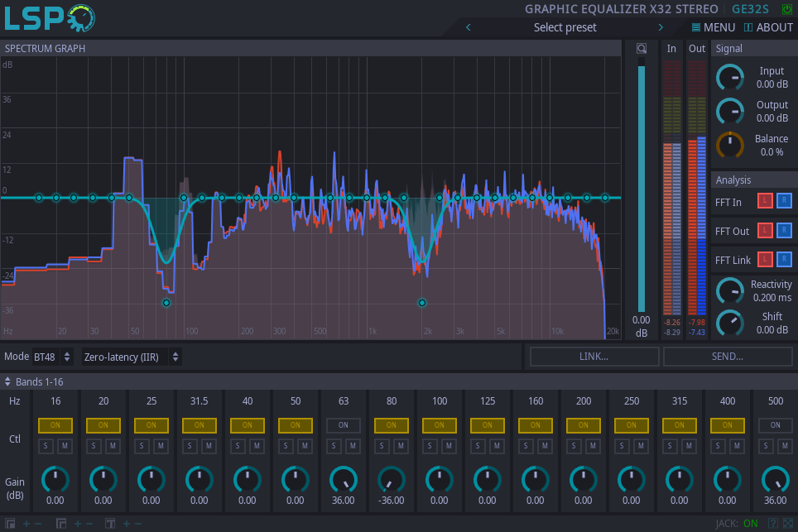798x532 pixels.
Task: Open the ABOUT page
Action: click(768, 27)
